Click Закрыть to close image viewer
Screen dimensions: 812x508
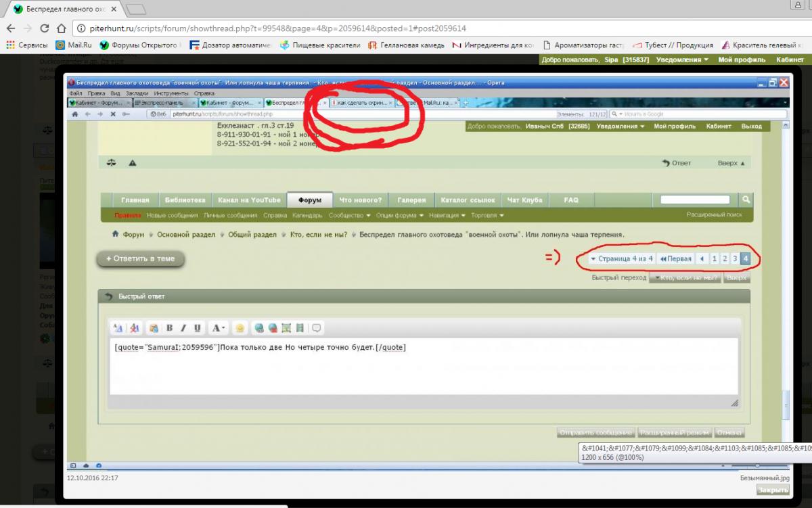(x=773, y=490)
